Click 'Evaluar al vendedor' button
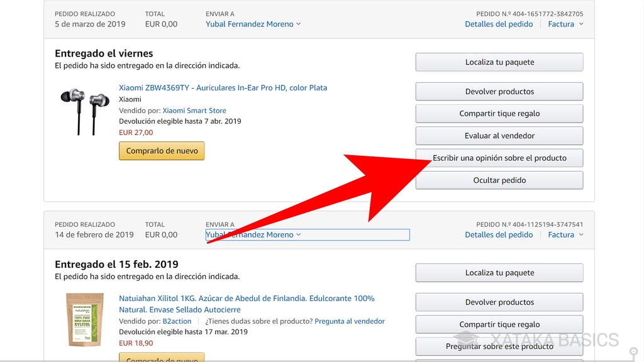The image size is (644, 362). 499,135
